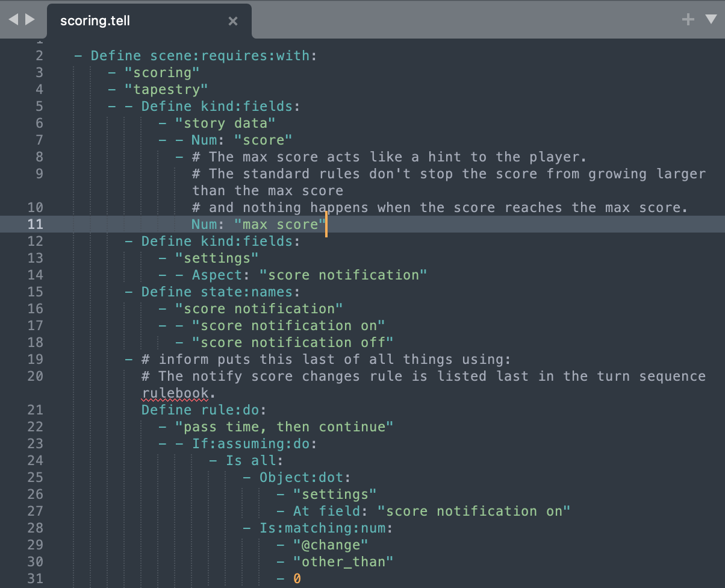Open the tab list dropdown arrow
The width and height of the screenshot is (725, 588).
711,20
